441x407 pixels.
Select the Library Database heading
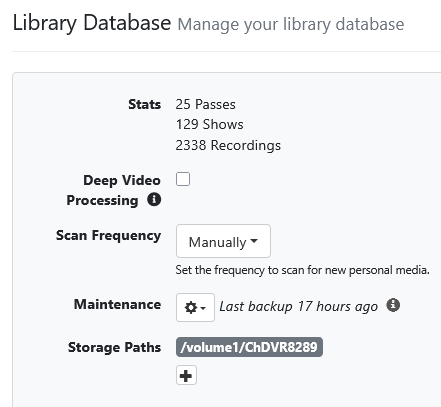pyautogui.click(x=92, y=23)
